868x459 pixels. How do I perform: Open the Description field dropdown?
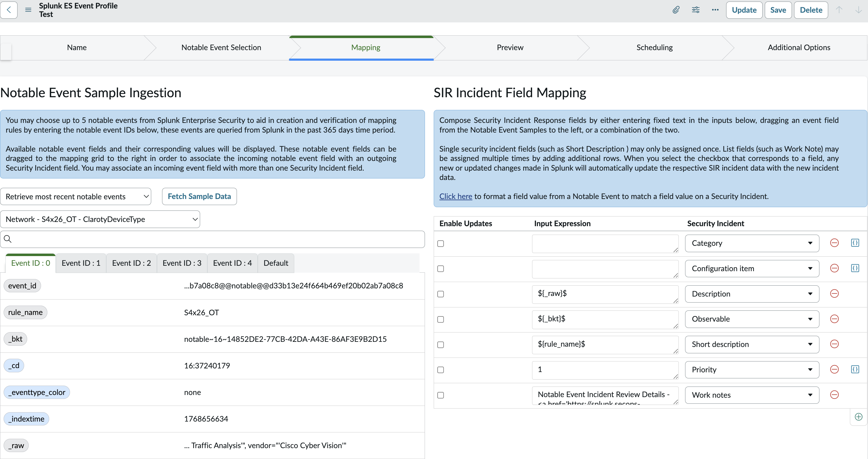(x=752, y=294)
